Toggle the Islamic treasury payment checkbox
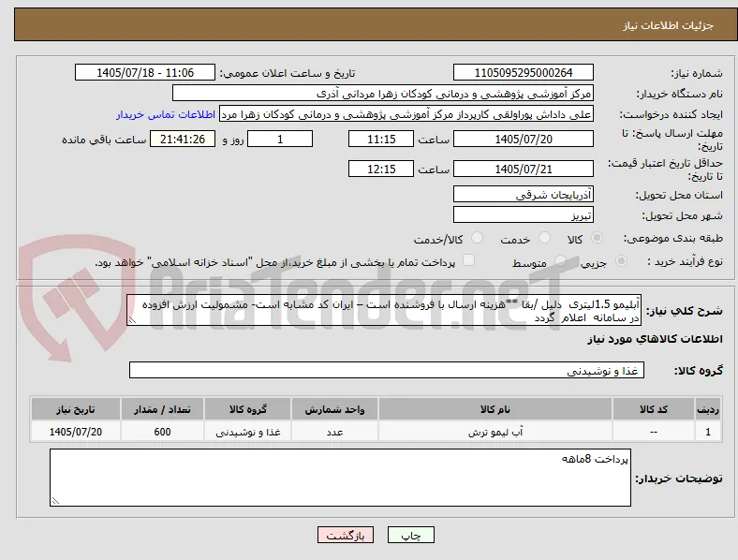This screenshot has height=560, width=738. point(468,260)
